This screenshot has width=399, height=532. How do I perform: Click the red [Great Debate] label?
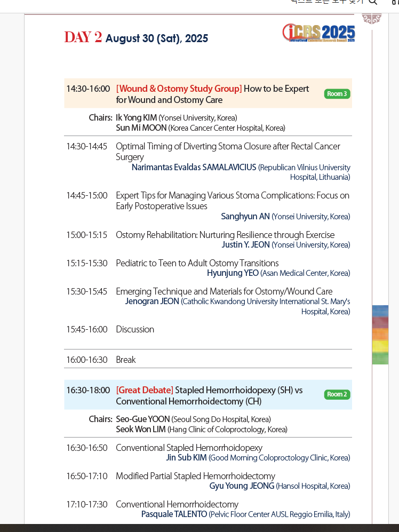click(145, 390)
